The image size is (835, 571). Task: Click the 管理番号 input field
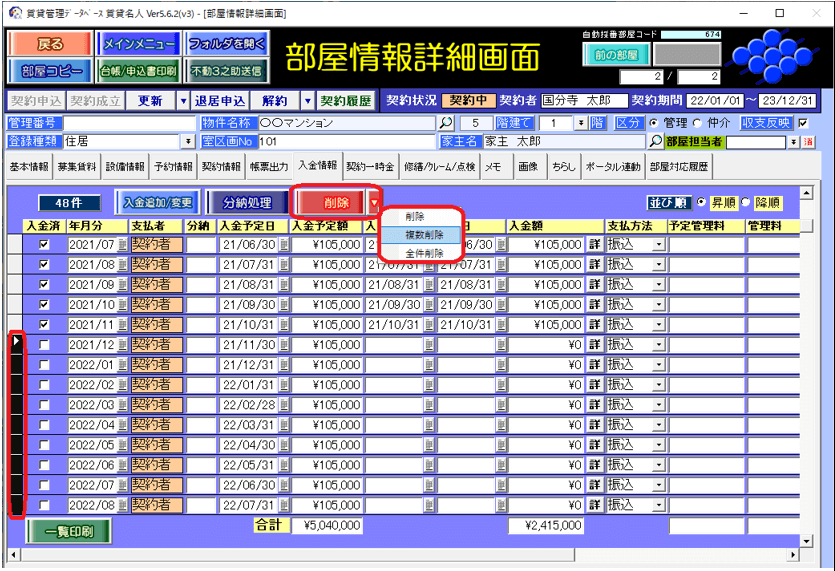130,123
